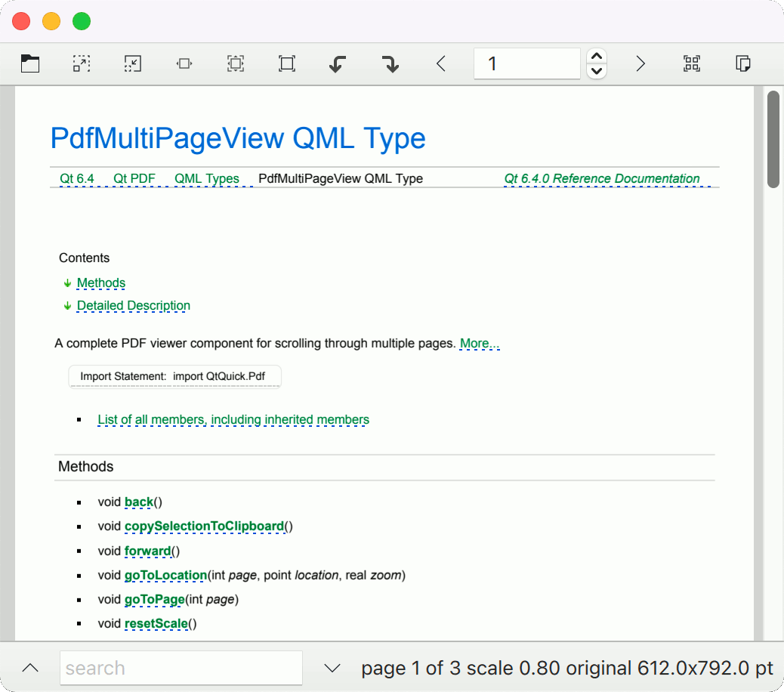
Task: Go back using the left chevron
Action: (x=441, y=64)
